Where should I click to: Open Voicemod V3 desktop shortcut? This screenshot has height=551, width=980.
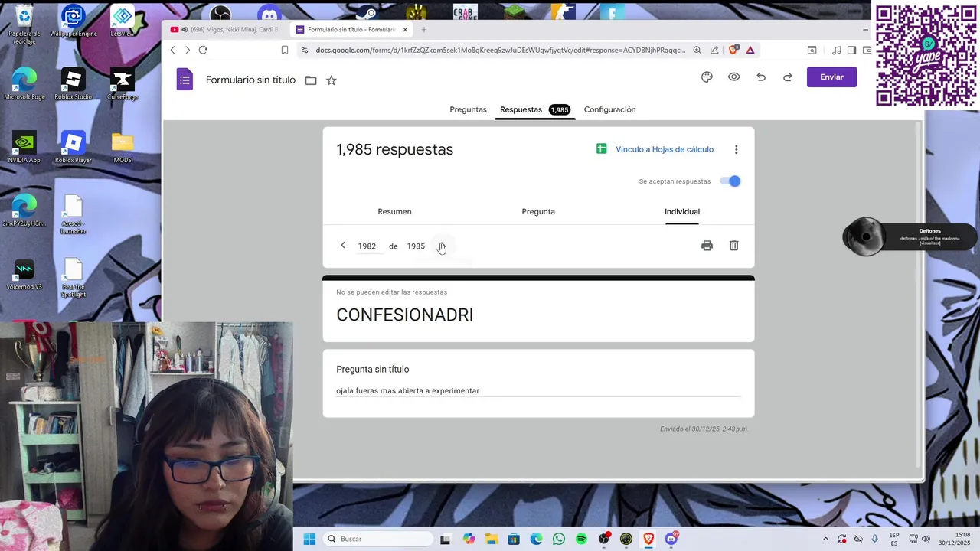pyautogui.click(x=24, y=275)
